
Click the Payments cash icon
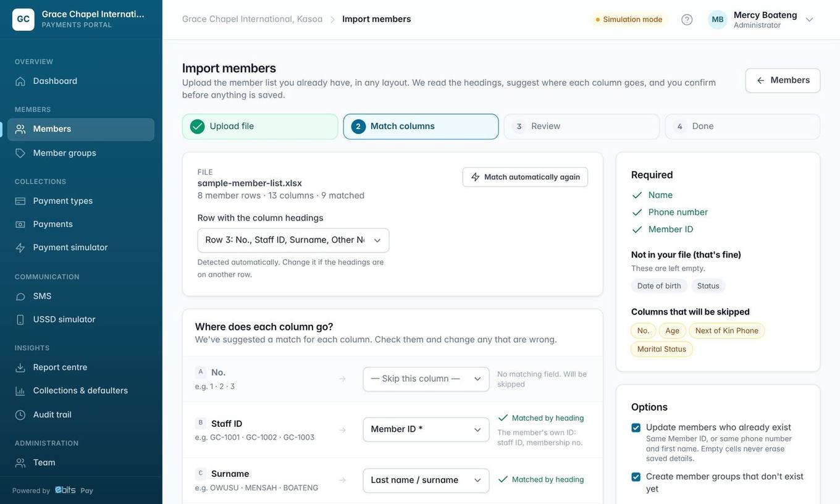(x=20, y=224)
